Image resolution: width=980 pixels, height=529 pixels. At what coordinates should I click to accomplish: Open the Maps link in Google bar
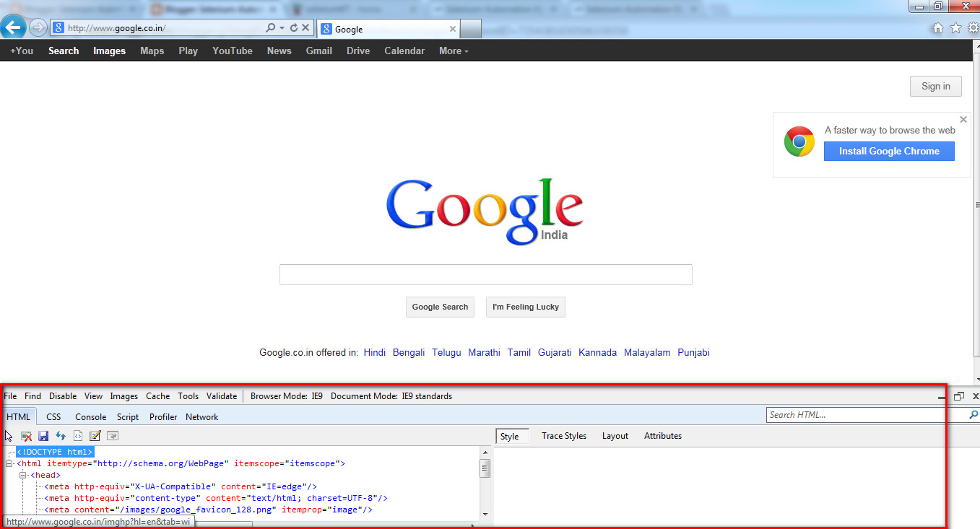coord(152,51)
